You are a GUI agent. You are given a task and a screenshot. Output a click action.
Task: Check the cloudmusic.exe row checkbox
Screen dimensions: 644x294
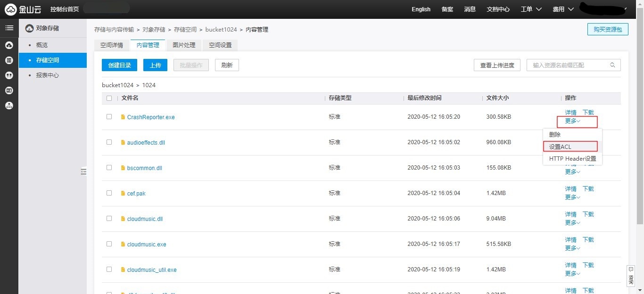pyautogui.click(x=109, y=244)
